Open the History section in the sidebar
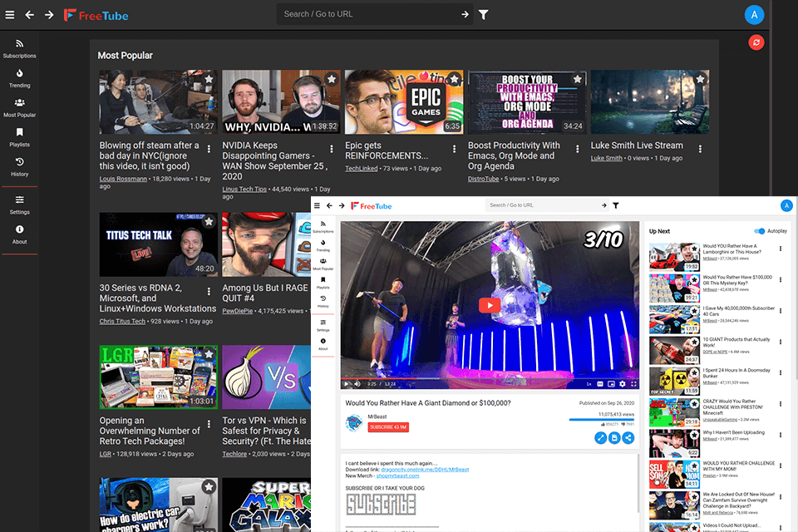Image resolution: width=798 pixels, height=532 pixels. pyautogui.click(x=19, y=168)
